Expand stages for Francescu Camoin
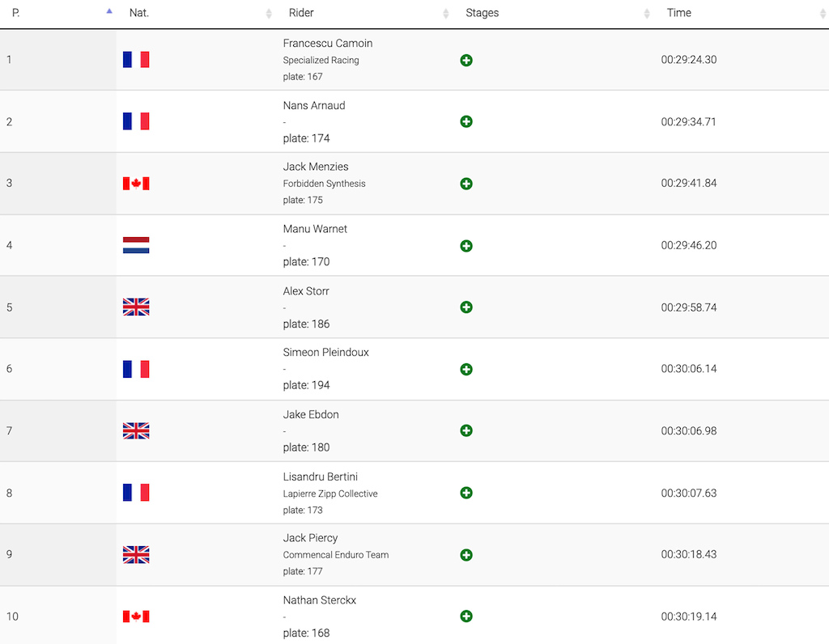The height and width of the screenshot is (644, 829). (466, 60)
